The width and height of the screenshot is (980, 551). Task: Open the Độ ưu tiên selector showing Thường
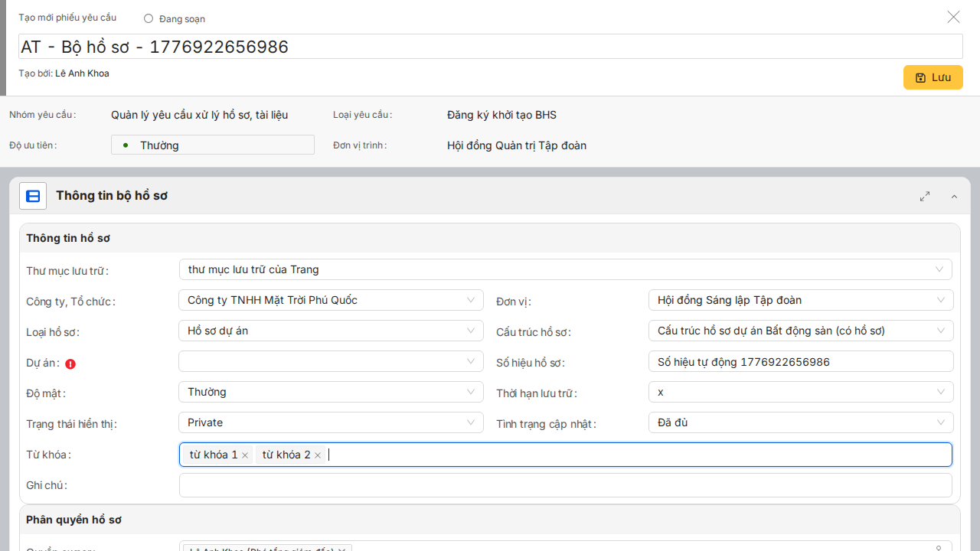coord(213,145)
